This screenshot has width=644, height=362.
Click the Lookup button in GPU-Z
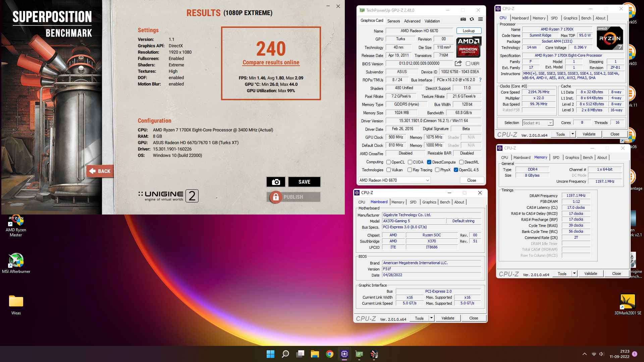point(469,31)
